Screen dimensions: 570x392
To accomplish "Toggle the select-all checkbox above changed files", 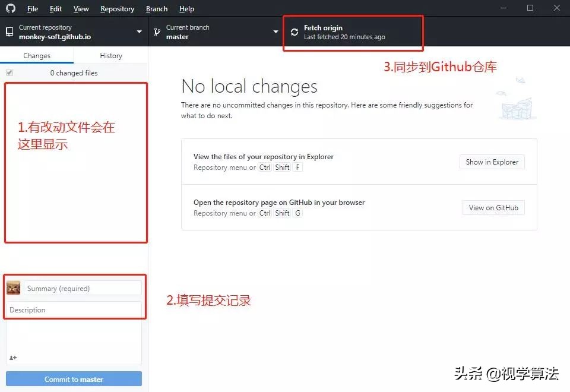I will [9, 72].
